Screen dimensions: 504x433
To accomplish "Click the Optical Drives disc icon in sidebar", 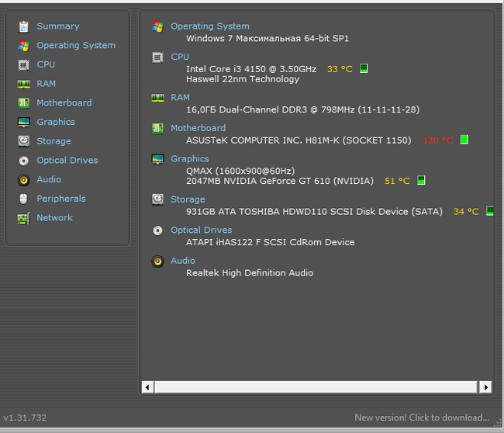I will tap(23, 161).
